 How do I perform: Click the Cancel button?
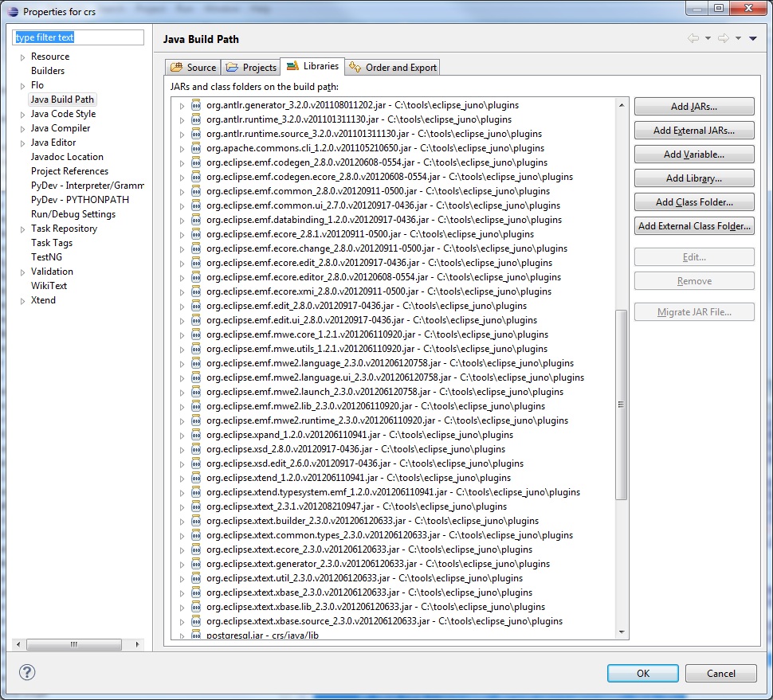[x=720, y=674]
